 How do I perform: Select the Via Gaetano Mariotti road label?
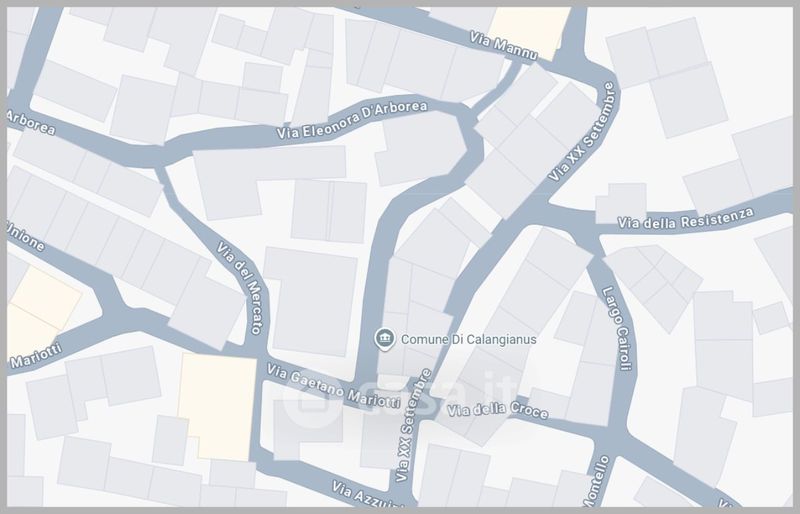click(x=334, y=386)
